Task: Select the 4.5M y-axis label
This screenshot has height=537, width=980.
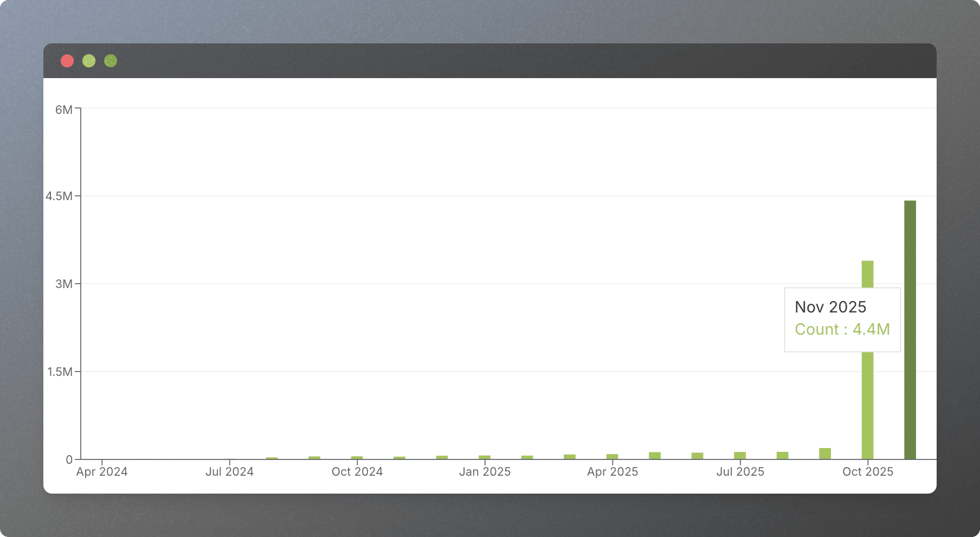Action: coord(59,196)
